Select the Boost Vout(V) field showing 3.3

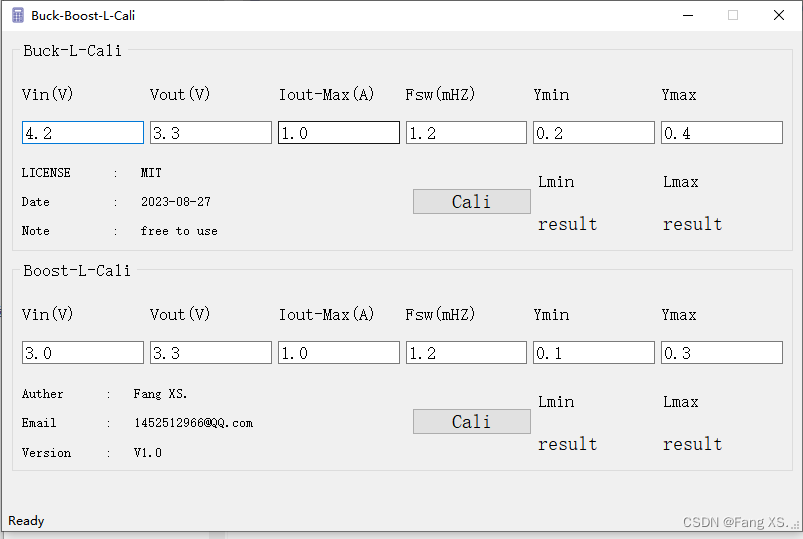(211, 353)
